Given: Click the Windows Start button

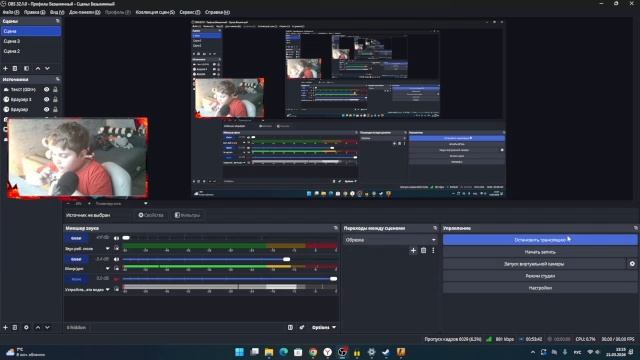Looking at the screenshot, I should click(x=240, y=352).
